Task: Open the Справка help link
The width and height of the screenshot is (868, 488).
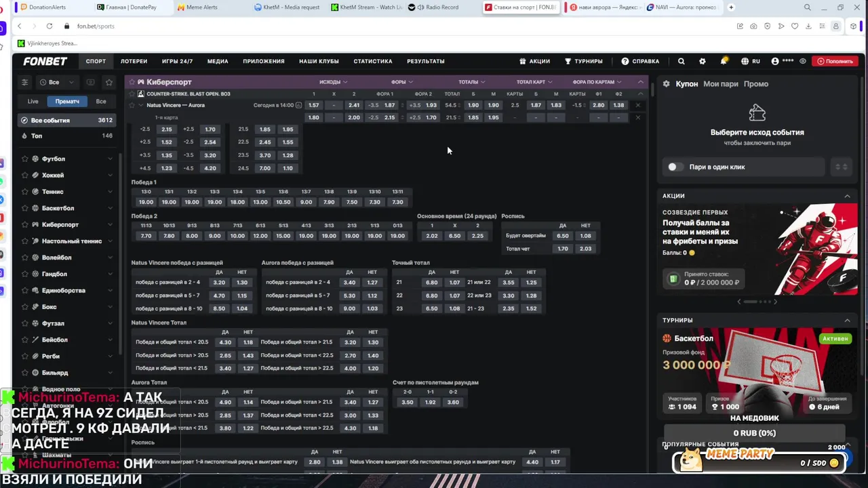Action: tap(640, 61)
